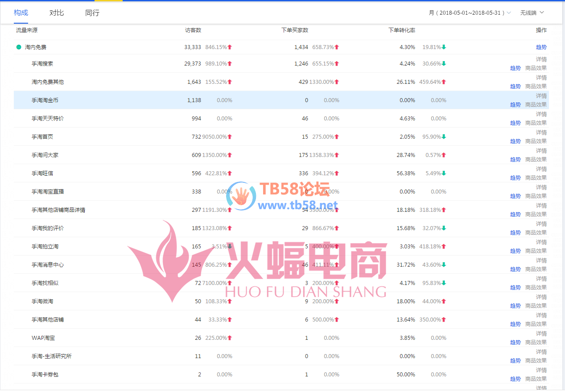Viewport: 565px width, 392px height.
Task: View 详情 for 手淘微淘
Action: [541, 297]
